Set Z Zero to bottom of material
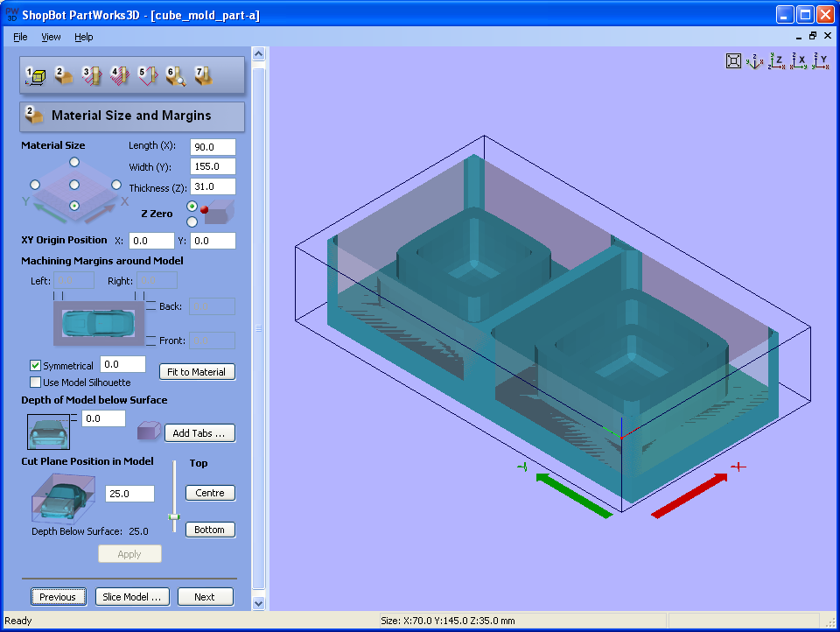The image size is (840, 632). click(x=192, y=222)
